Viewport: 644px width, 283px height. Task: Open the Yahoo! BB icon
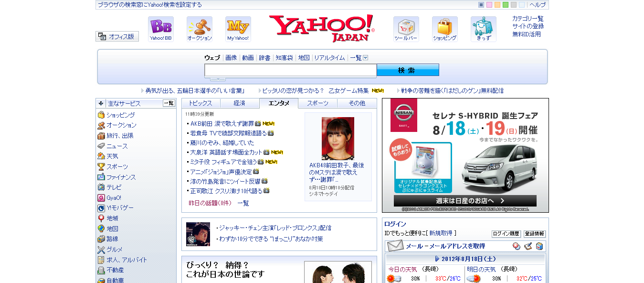point(161,29)
